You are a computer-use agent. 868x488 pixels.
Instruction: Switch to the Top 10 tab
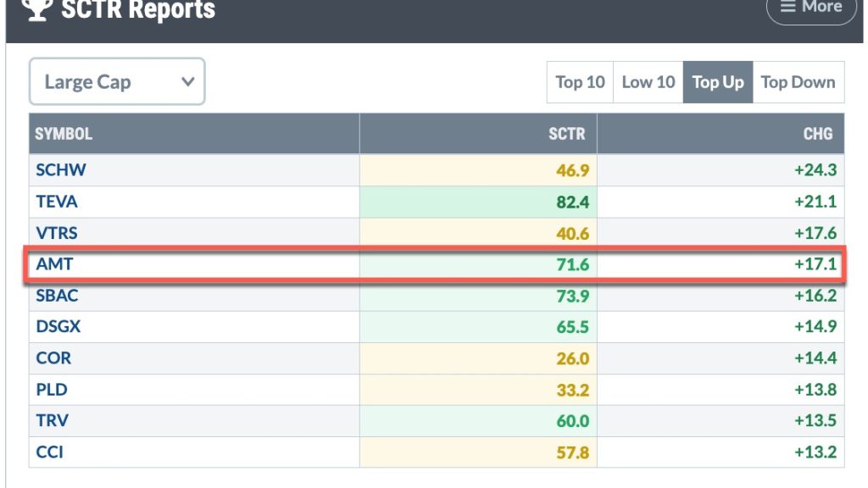coord(580,82)
